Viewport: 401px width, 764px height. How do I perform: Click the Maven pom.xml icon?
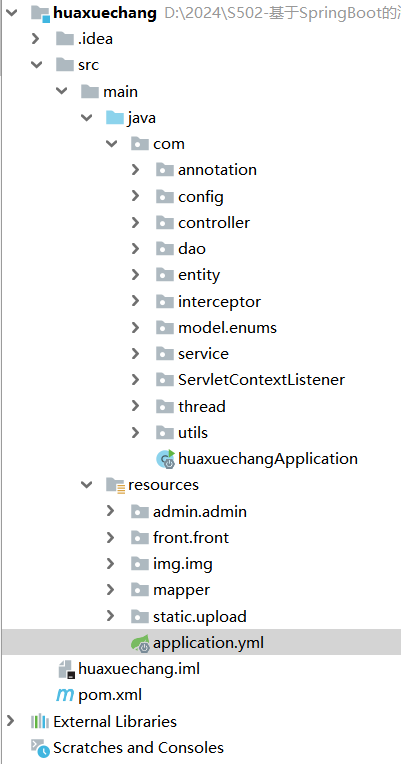pyautogui.click(x=65, y=695)
